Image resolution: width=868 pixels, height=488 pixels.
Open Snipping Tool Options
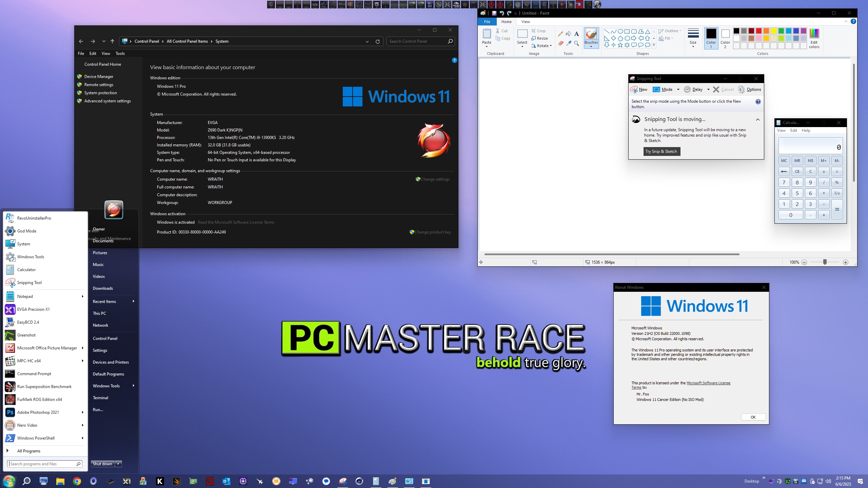[x=750, y=89]
